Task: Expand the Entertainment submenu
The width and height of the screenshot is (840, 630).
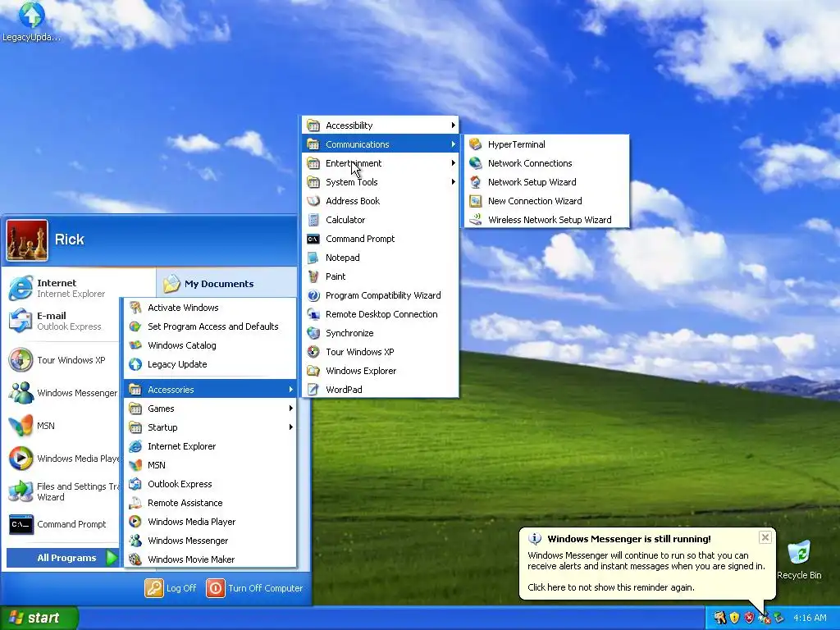Action: tap(381, 163)
